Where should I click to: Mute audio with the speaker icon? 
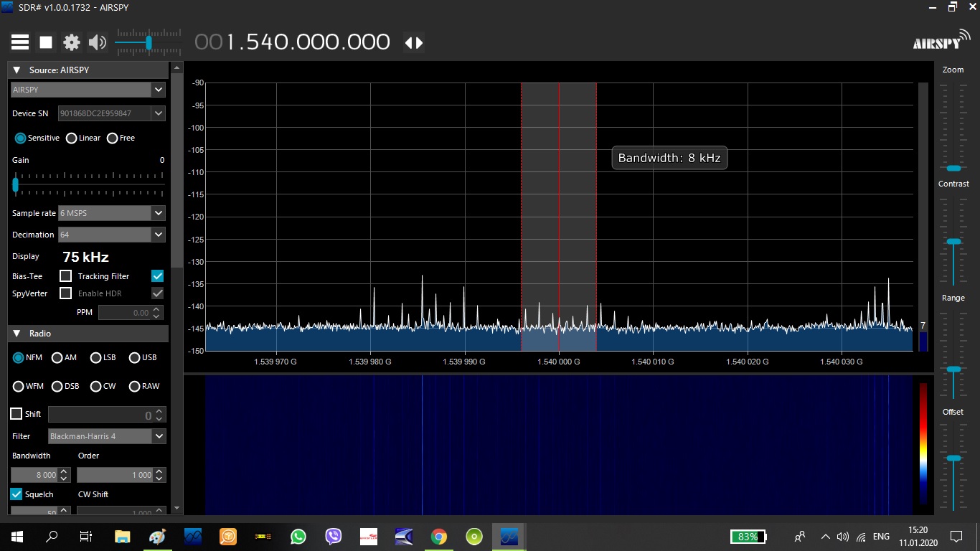97,42
